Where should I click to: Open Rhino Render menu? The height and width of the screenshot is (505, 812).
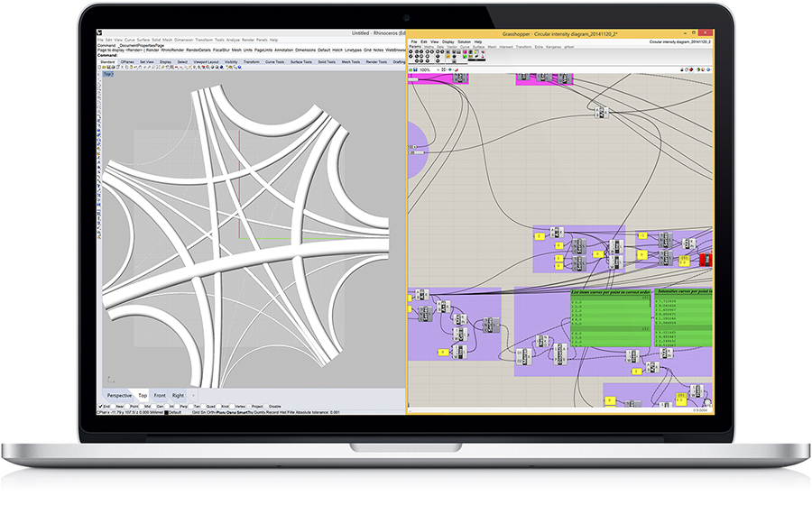(248, 40)
